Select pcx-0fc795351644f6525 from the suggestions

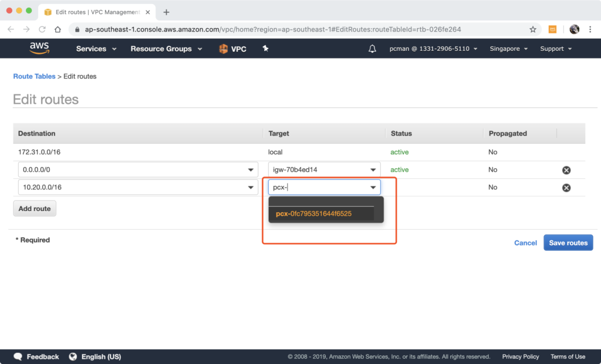point(321,213)
